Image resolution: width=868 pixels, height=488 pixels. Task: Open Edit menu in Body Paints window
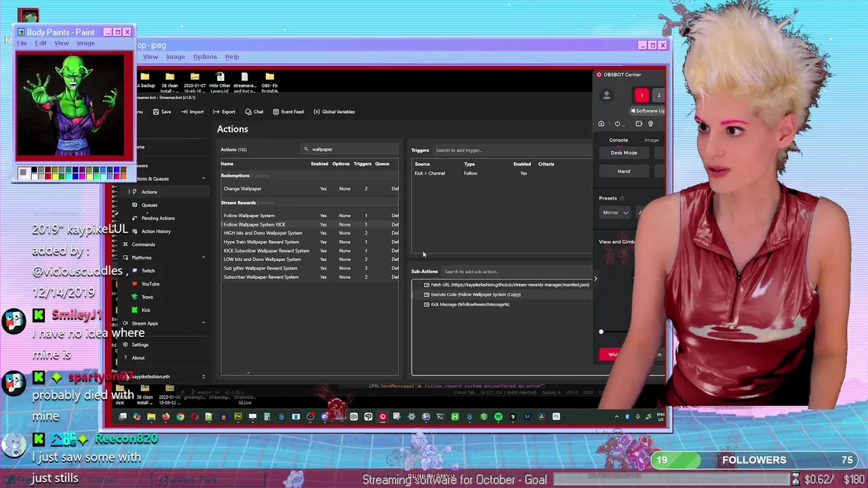[x=41, y=43]
